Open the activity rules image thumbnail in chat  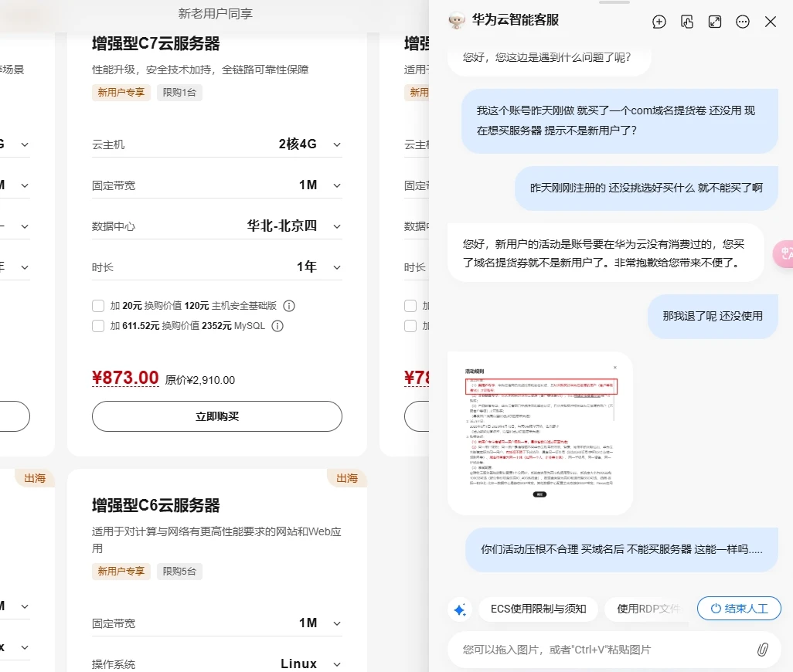540,433
